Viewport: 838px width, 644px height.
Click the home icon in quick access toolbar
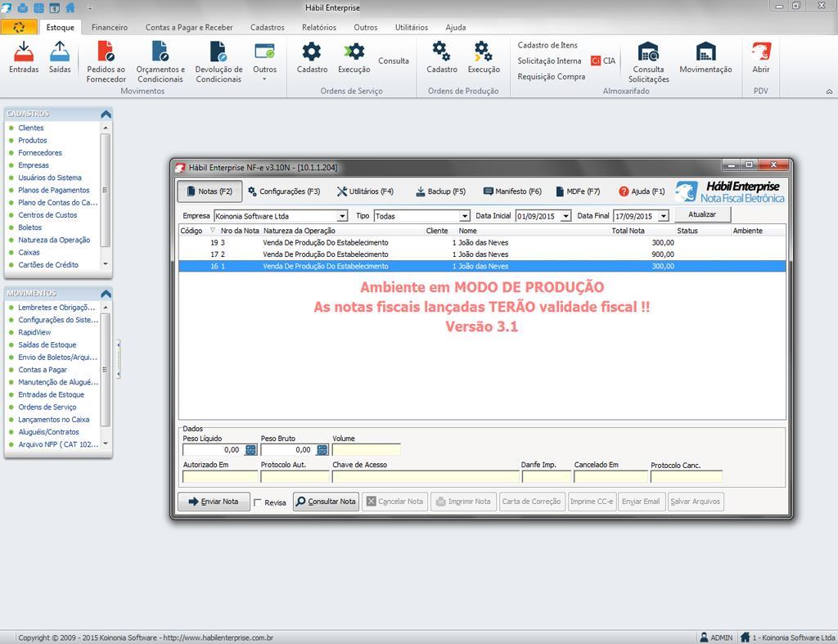[x=70, y=7]
